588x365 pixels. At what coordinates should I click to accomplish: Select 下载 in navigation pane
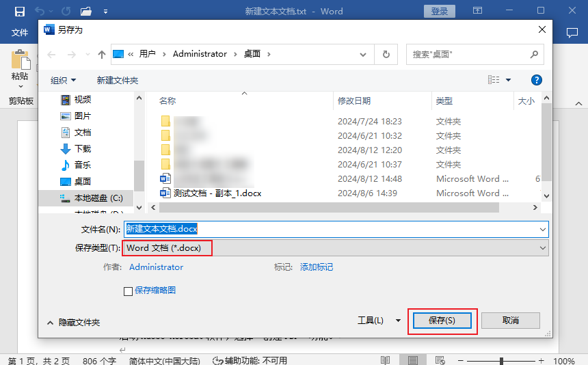82,148
